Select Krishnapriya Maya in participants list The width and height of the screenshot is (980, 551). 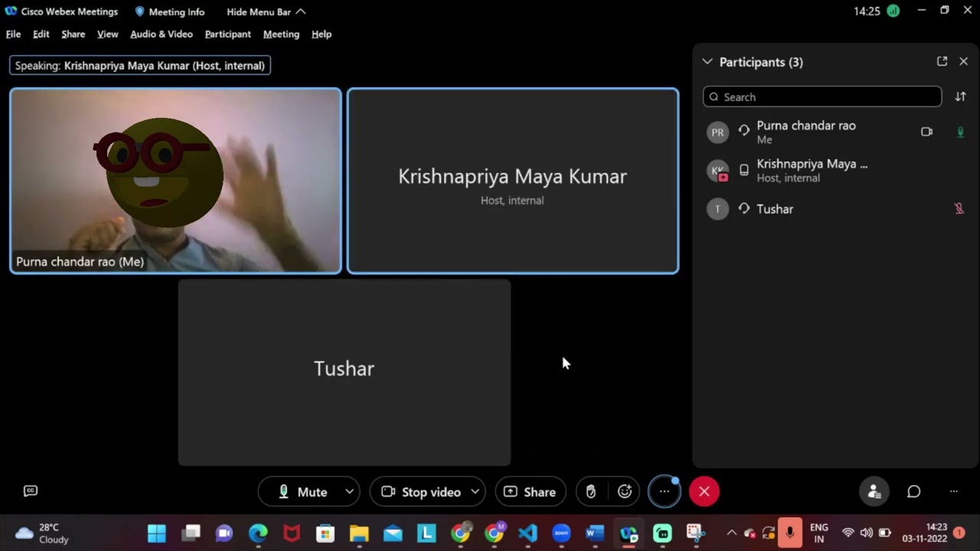(836, 171)
